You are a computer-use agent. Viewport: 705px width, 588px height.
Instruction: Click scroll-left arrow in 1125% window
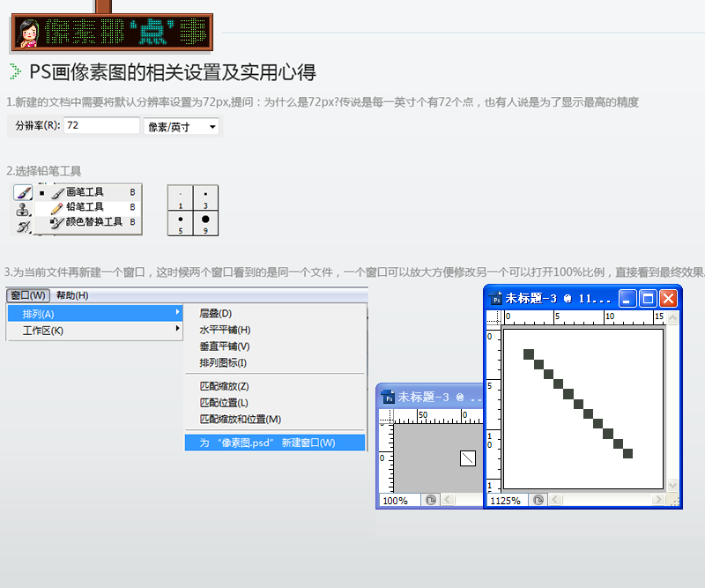(556, 499)
